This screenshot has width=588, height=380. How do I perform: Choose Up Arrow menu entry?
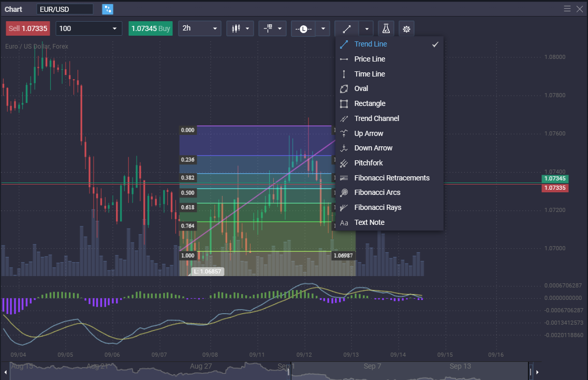point(389,133)
